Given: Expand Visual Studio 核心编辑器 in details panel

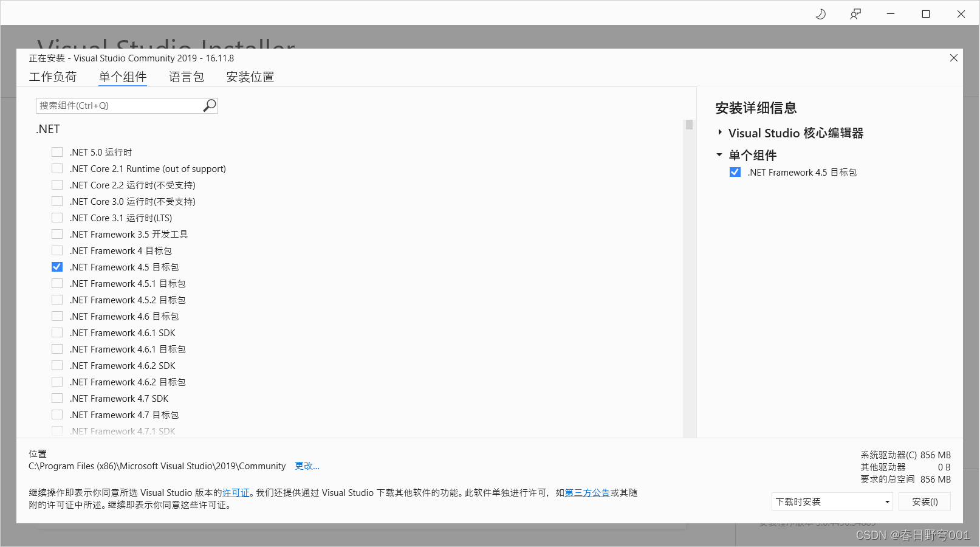Looking at the screenshot, I should (720, 132).
